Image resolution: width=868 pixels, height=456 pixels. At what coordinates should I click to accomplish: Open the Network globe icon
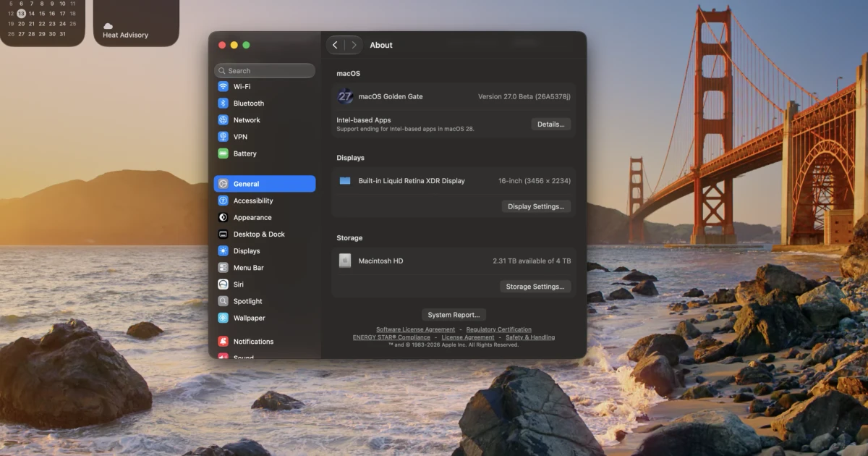(x=224, y=119)
